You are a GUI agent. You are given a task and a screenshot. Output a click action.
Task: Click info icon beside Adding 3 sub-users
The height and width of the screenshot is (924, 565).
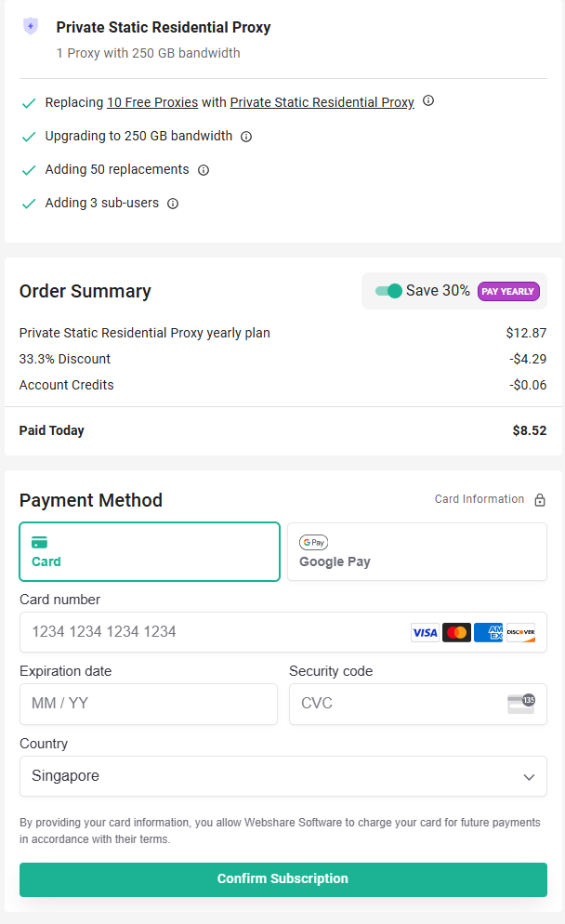coord(173,204)
